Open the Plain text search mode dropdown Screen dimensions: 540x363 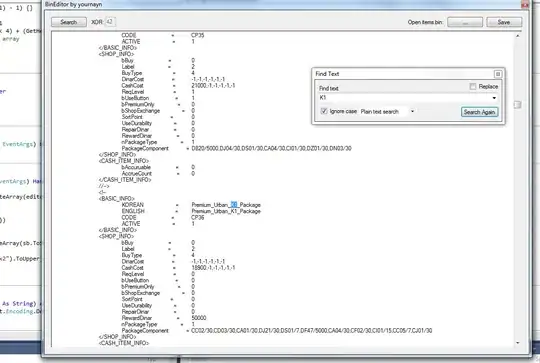387,112
